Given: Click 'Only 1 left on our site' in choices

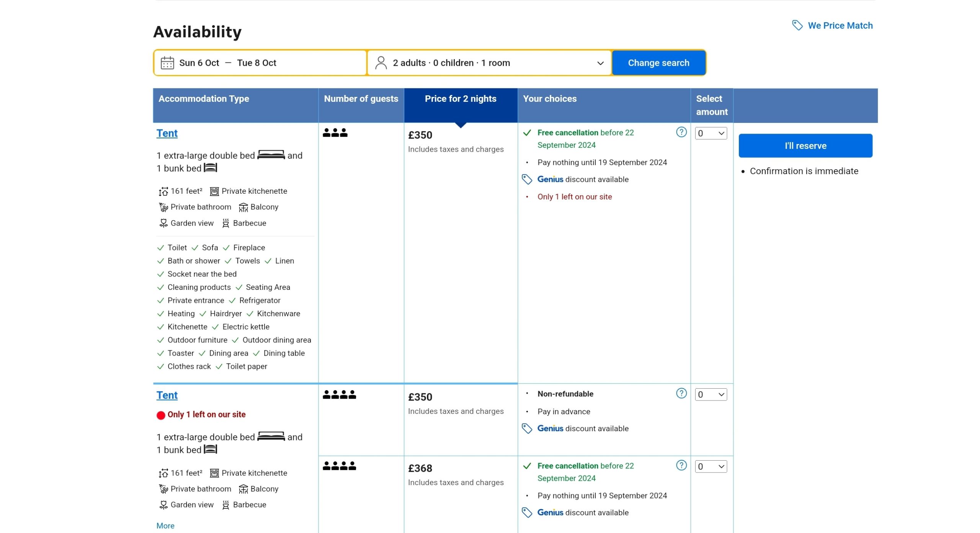Looking at the screenshot, I should coord(575,197).
